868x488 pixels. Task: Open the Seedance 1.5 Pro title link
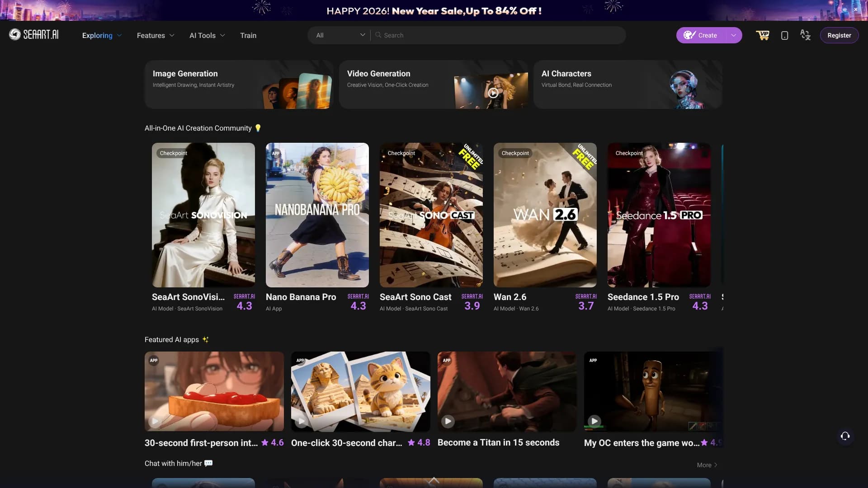coord(643,297)
